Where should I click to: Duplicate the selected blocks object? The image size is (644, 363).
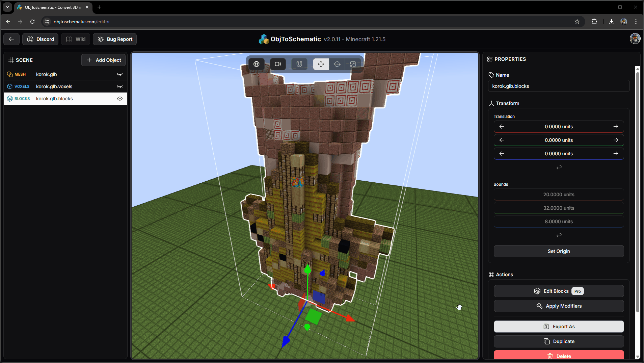[x=559, y=341]
